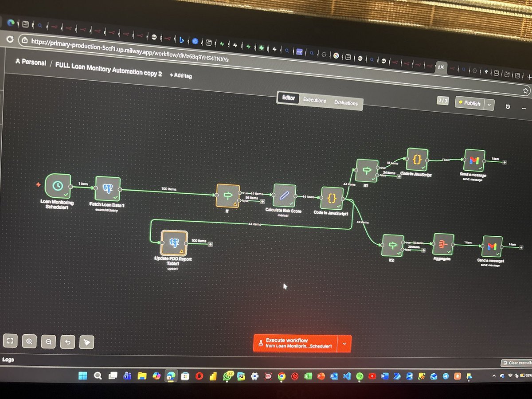Open the Calculate Risk Score edit node
This screenshot has height=399, width=532.
tap(284, 196)
